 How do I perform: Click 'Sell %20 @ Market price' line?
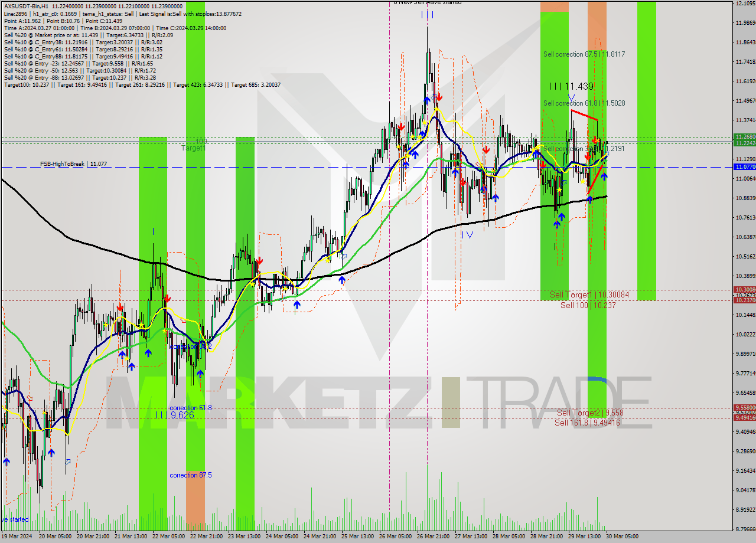[x=89, y=35]
